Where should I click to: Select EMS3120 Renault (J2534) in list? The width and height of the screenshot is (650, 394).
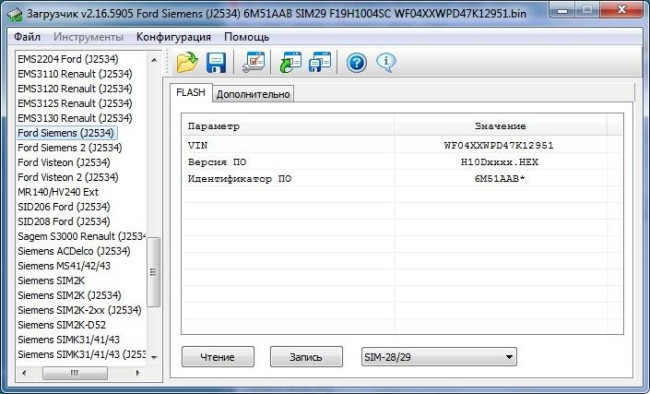(x=75, y=89)
